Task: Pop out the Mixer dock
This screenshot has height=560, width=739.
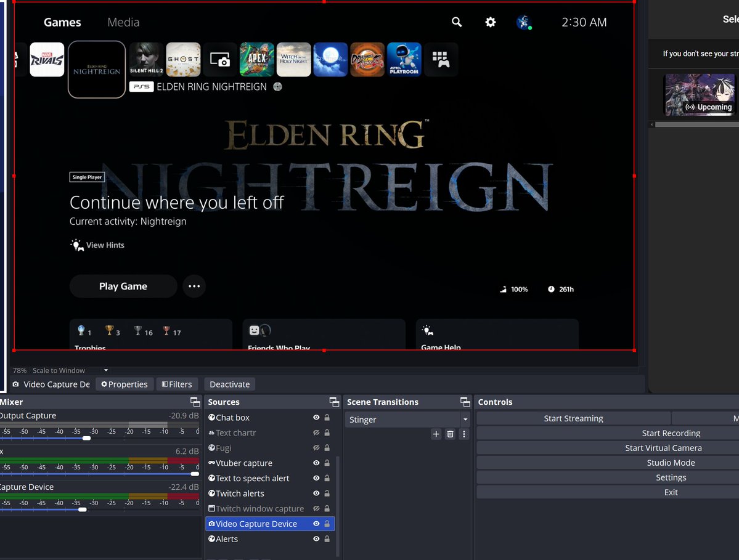Action: (x=195, y=402)
